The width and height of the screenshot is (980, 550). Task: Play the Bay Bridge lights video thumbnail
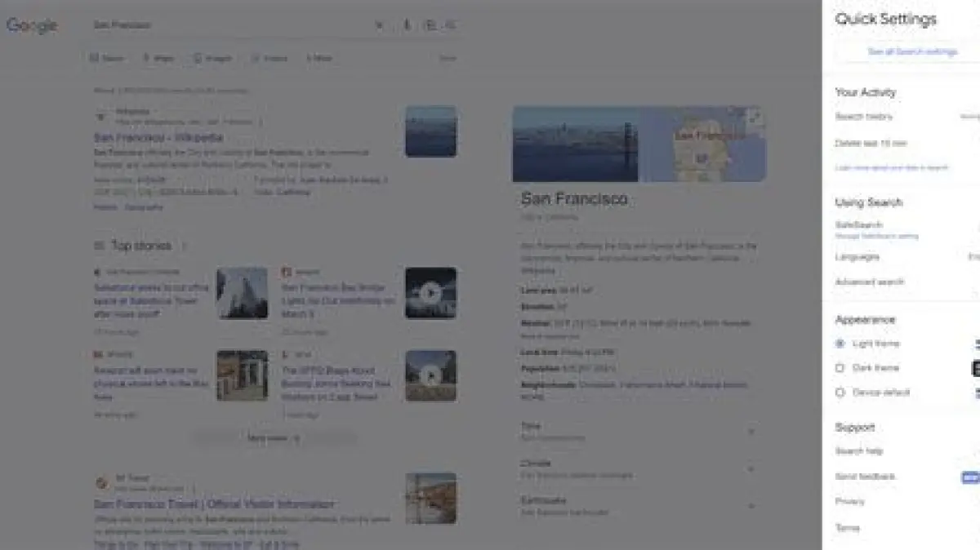pos(430,293)
